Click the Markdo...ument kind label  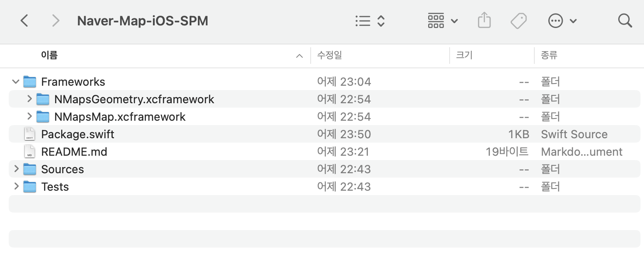pyautogui.click(x=582, y=152)
